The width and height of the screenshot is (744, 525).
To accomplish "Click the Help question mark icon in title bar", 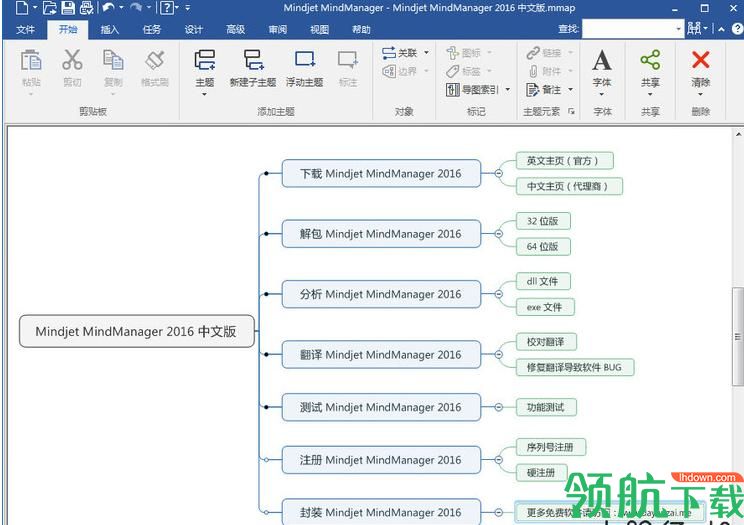I will tap(167, 8).
